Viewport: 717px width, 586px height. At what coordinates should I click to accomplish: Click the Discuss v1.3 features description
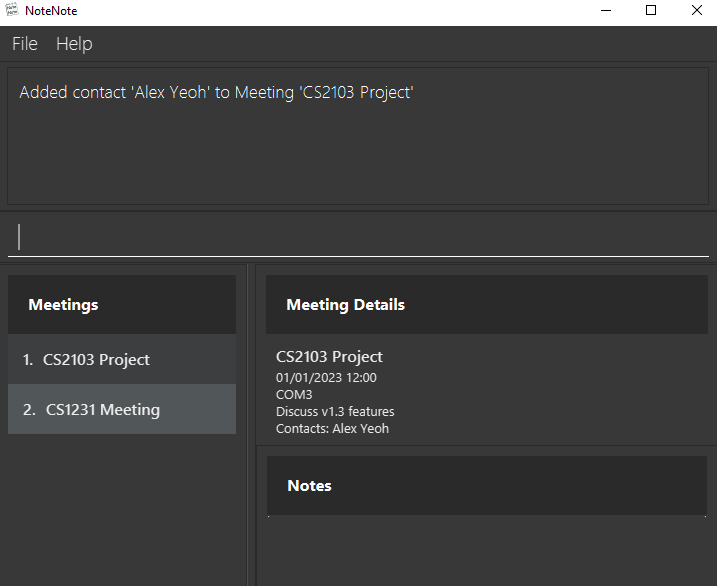(335, 411)
